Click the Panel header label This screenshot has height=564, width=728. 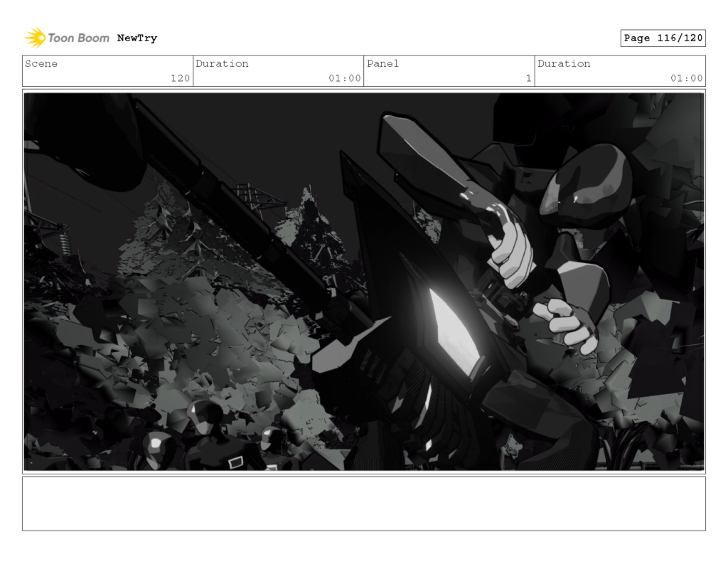pos(382,63)
